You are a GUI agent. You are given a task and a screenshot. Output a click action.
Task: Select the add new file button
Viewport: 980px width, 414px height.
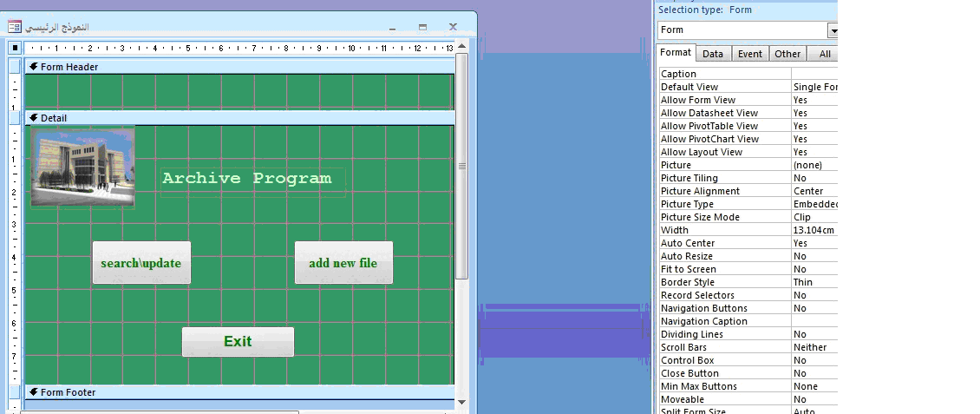(343, 263)
